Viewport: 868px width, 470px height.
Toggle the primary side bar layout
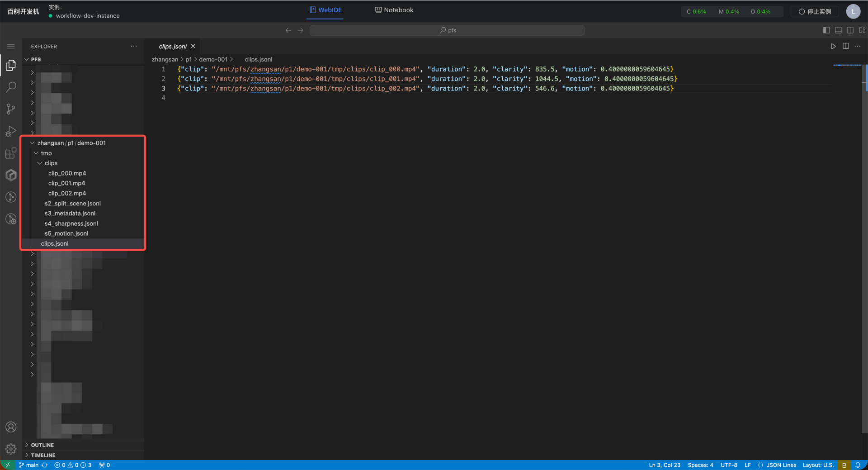coord(826,30)
